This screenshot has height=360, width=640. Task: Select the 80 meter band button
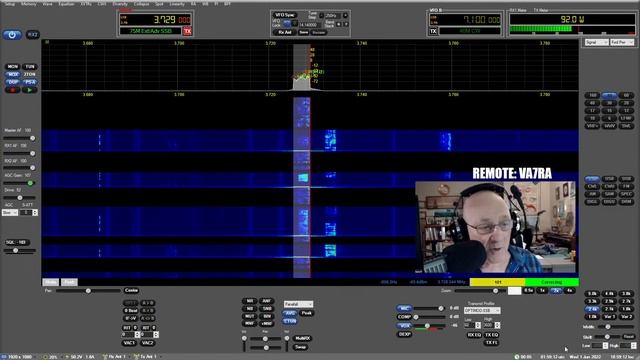pyautogui.click(x=609, y=96)
